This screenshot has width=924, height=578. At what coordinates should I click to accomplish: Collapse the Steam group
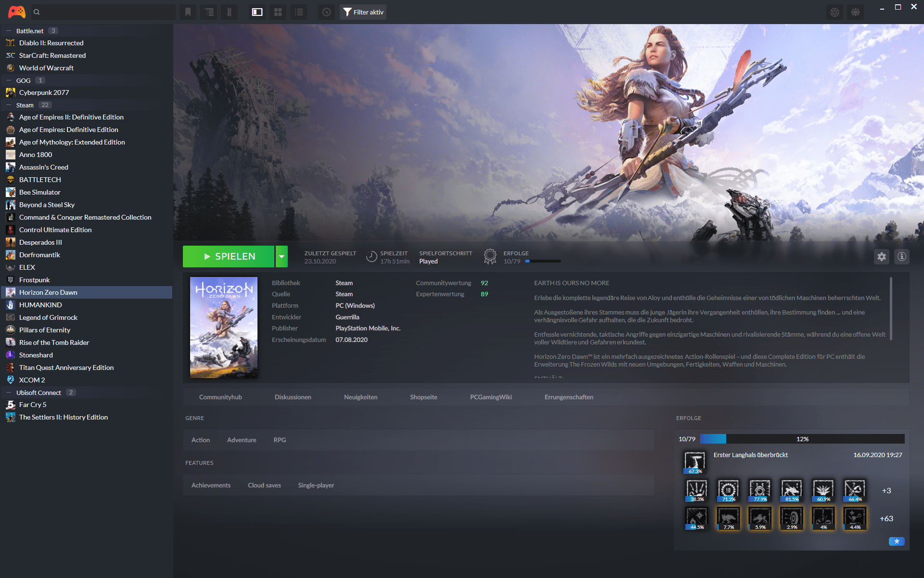pos(9,105)
